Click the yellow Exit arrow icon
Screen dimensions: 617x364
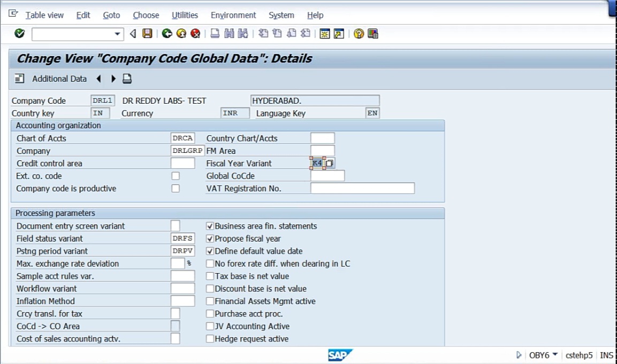[x=181, y=34]
